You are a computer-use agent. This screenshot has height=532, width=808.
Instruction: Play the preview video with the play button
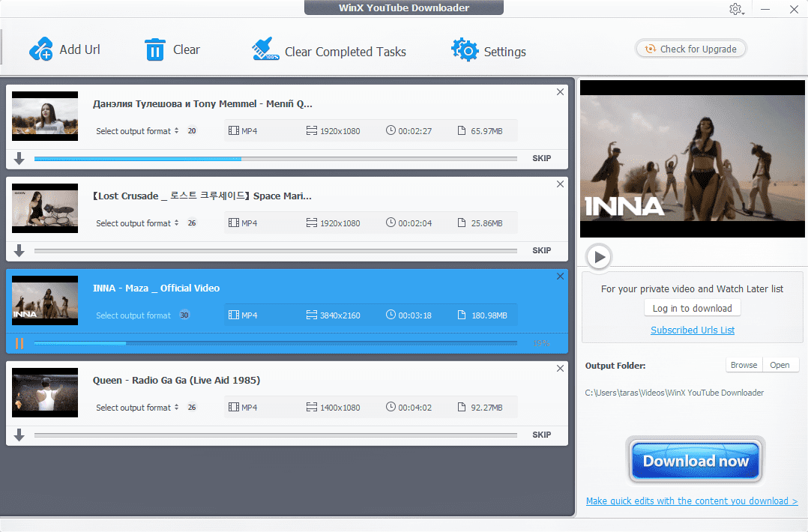click(x=599, y=257)
